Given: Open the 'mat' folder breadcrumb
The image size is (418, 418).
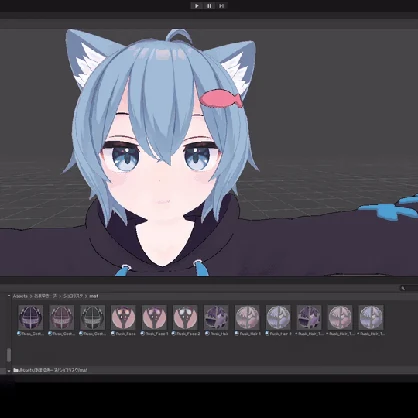Looking at the screenshot, I should point(94,296).
